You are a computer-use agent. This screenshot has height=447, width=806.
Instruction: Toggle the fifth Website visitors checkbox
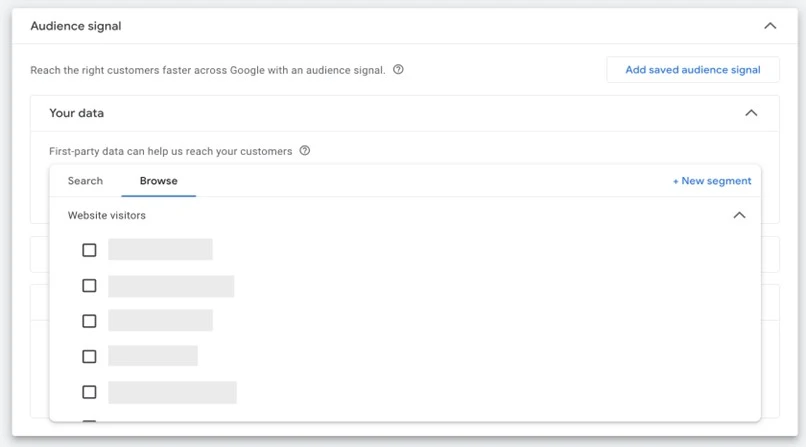(x=89, y=392)
